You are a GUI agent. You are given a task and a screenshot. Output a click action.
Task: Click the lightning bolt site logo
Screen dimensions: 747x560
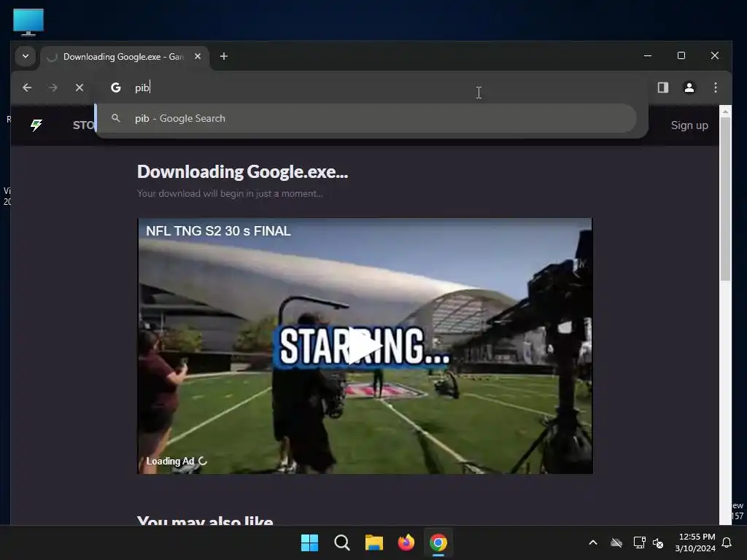pos(36,125)
